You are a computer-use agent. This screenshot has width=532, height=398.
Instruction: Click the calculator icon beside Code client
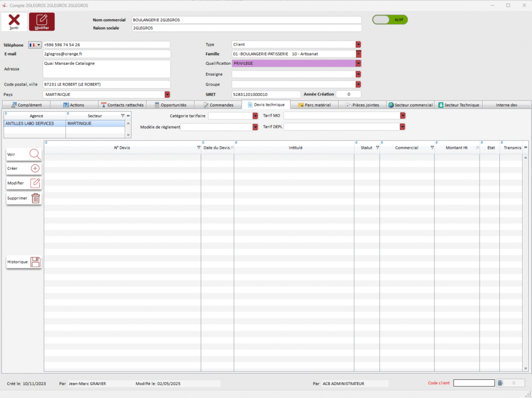(x=500, y=383)
